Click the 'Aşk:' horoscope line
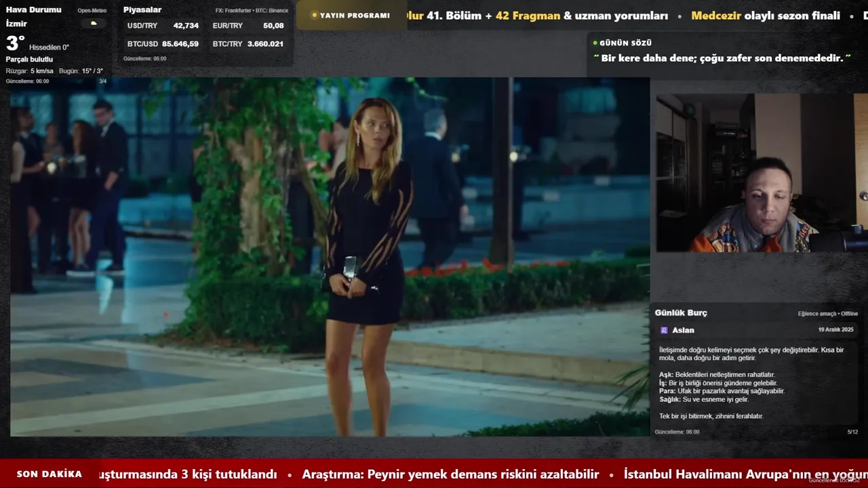The image size is (868, 488). pos(717,375)
